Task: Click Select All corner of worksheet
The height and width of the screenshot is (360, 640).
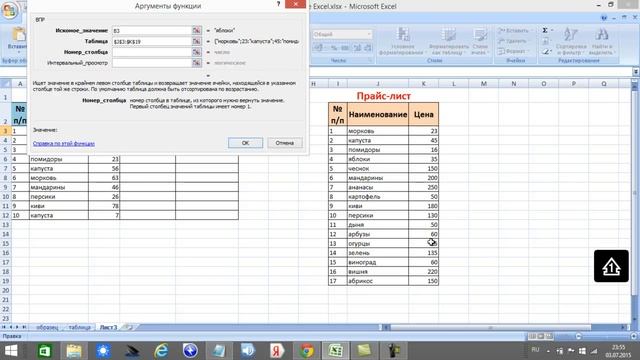Action: (x=5, y=84)
